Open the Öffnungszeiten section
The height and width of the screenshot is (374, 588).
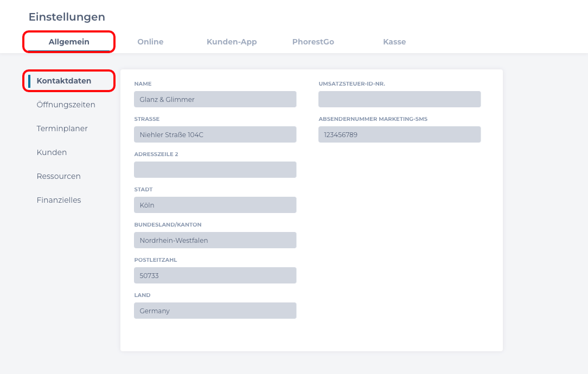coord(66,105)
